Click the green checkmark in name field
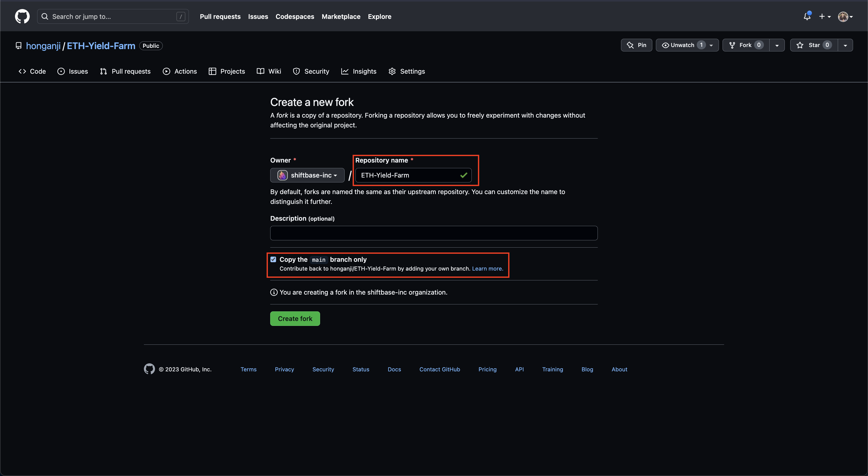868x476 pixels. [464, 175]
